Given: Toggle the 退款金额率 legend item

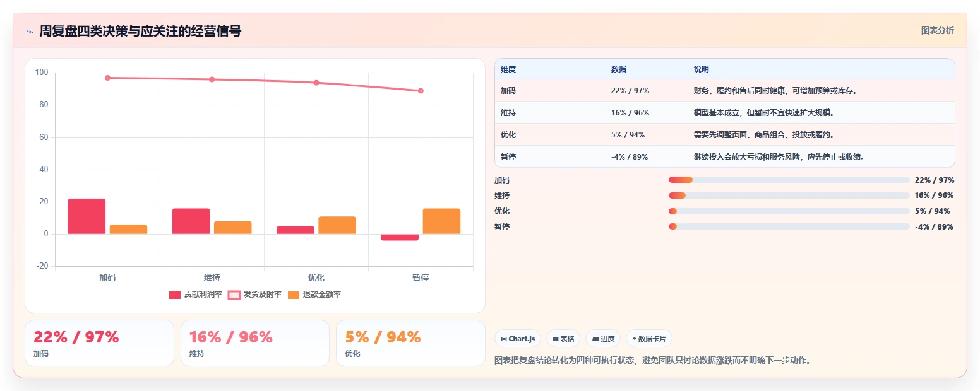Looking at the screenshot, I should coord(314,295).
